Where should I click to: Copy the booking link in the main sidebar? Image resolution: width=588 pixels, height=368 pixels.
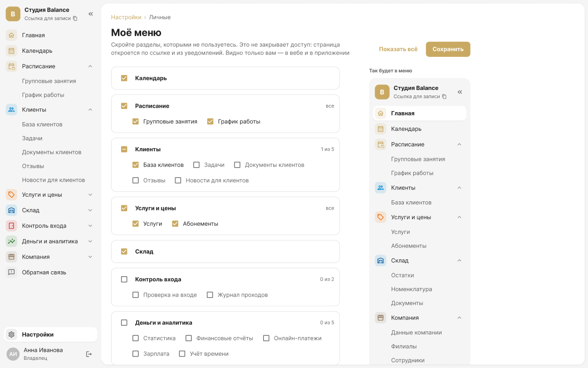tap(75, 19)
